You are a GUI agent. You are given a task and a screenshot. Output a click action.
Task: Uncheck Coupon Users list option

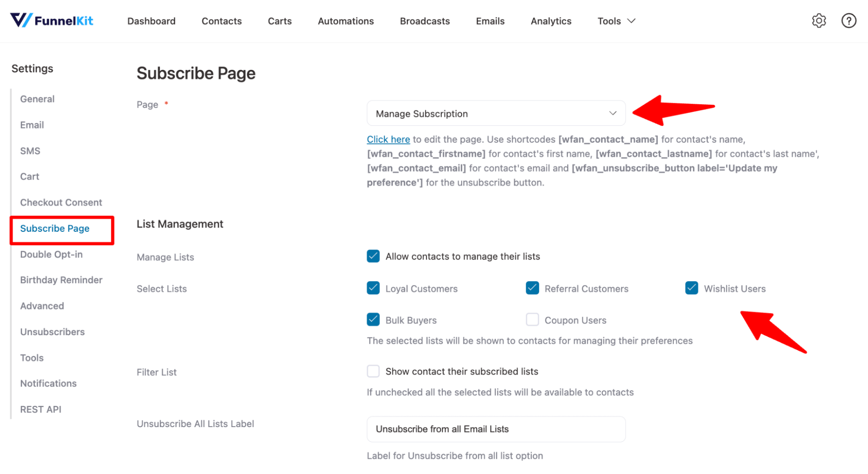(532, 320)
